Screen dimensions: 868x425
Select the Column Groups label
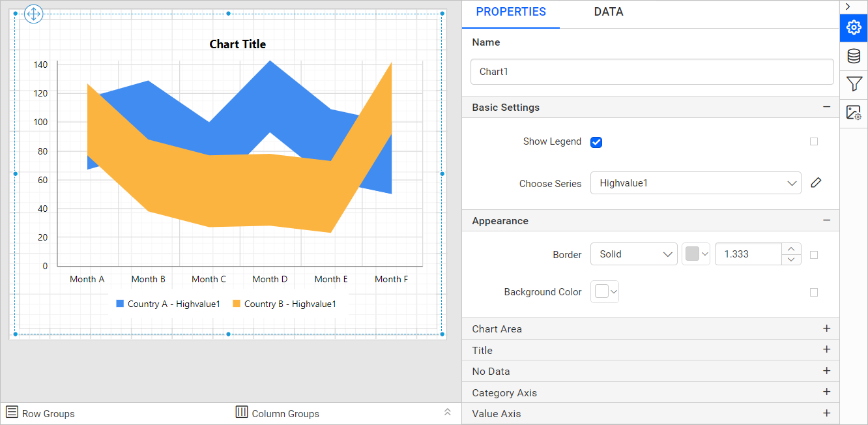point(285,414)
